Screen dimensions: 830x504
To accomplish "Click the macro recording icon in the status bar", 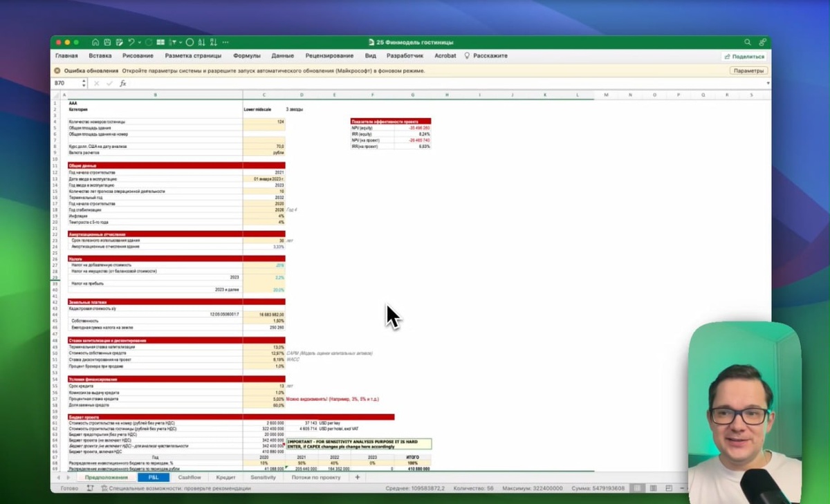I will pos(90,488).
